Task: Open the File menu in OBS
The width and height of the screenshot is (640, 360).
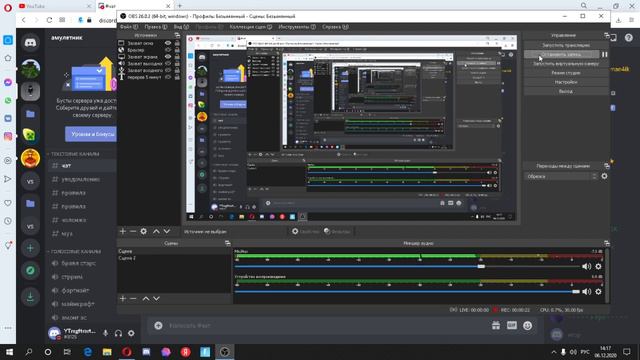Action: click(x=129, y=27)
